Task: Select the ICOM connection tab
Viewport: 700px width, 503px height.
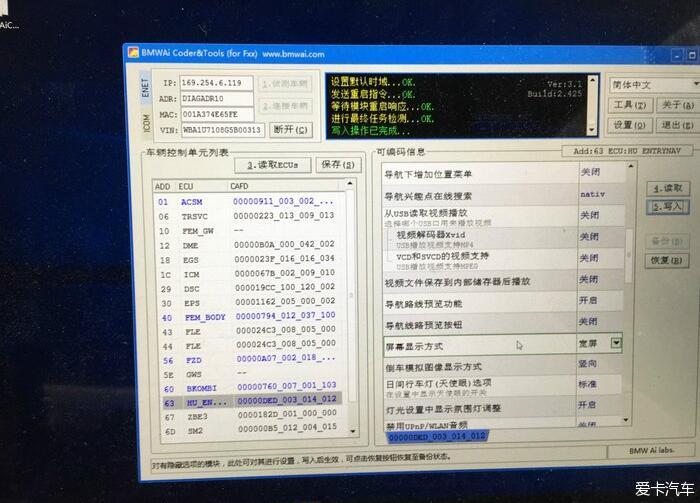Action: (x=146, y=122)
